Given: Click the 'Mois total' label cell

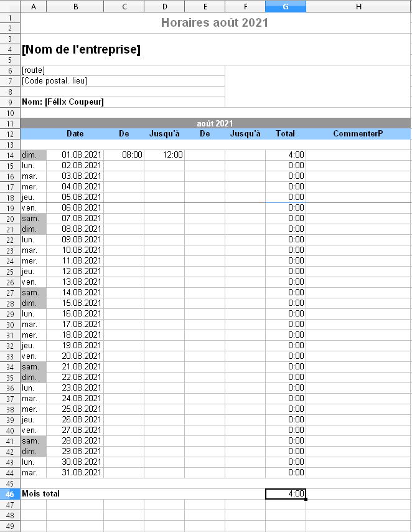Looking at the screenshot, I should click(143, 494).
